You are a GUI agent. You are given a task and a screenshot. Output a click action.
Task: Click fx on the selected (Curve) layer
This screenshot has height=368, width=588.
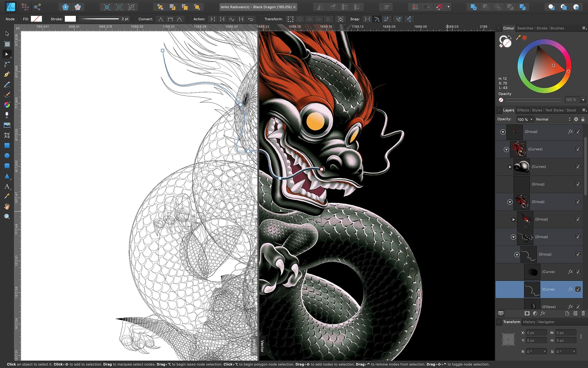pos(570,289)
